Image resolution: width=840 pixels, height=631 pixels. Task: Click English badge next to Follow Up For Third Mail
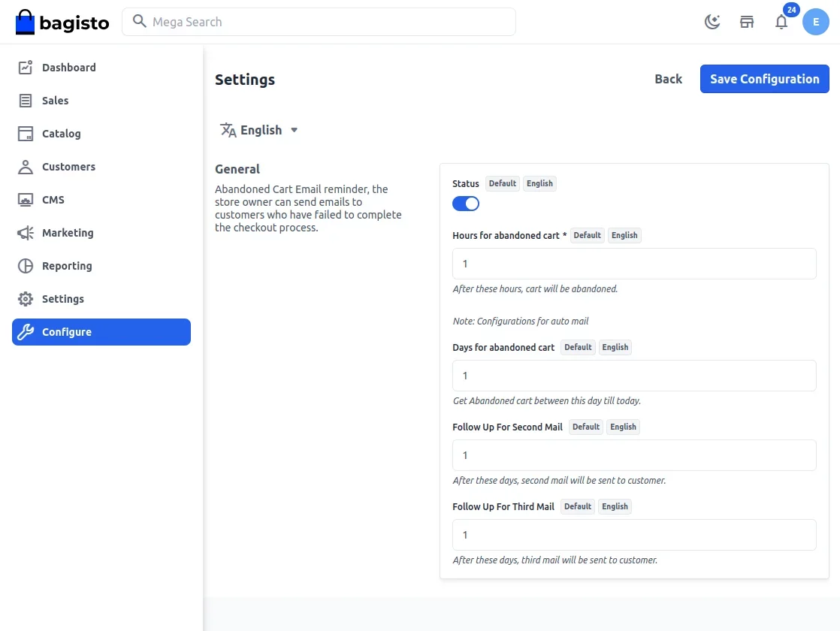[615, 507]
